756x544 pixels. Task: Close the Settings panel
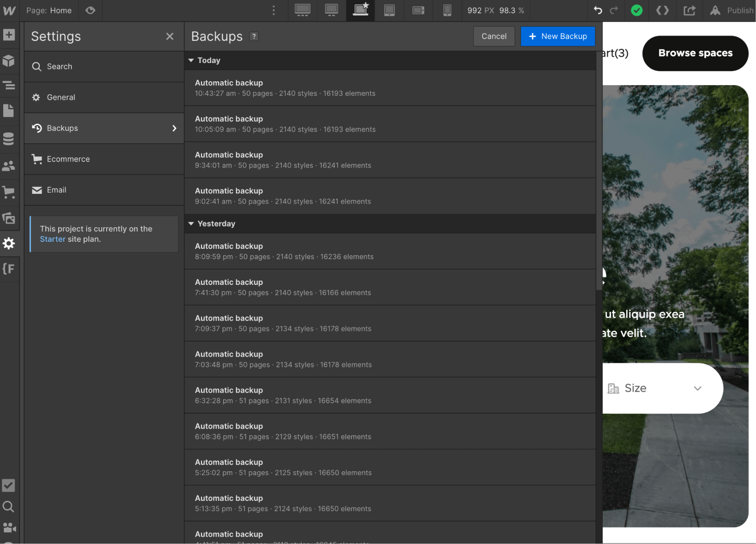[x=170, y=36]
